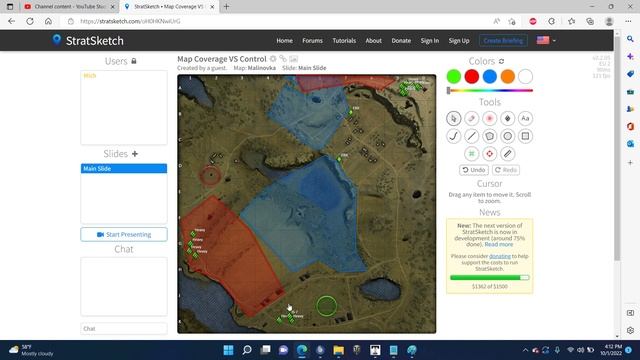Pick the white color swatch
Viewport: 640px width, 360px height.
click(x=525, y=76)
